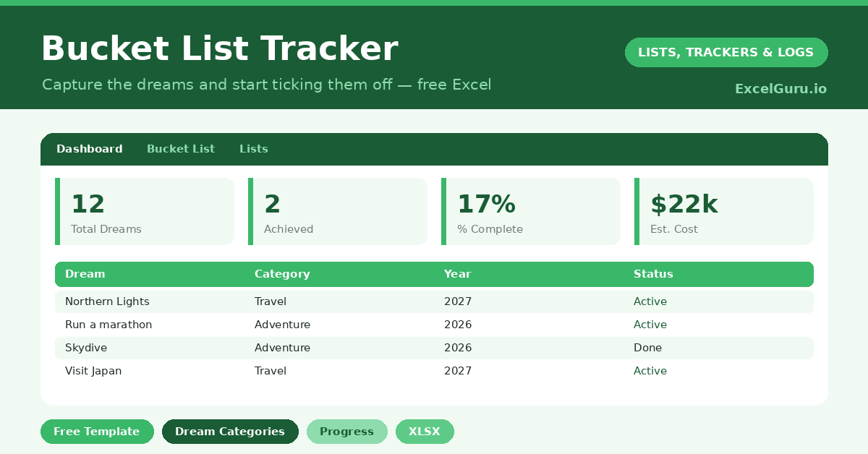Screen dimensions: 868x454
Task: Select the Northern Lights dream cell
Action: [107, 301]
